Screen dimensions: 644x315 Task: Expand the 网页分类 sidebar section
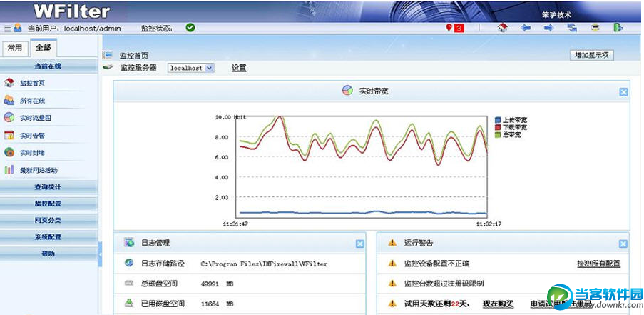48,221
